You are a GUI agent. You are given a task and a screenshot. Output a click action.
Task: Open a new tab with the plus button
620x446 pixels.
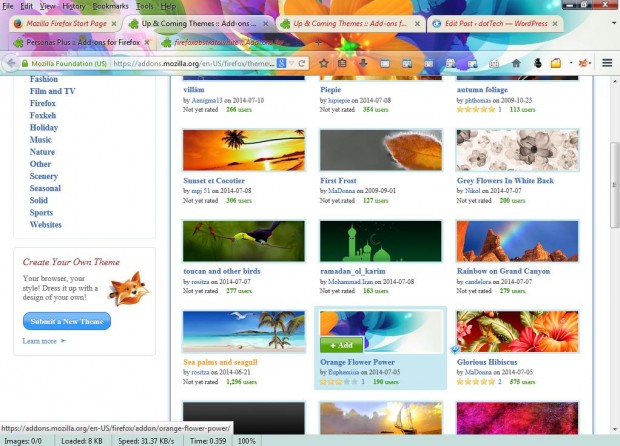(x=318, y=42)
